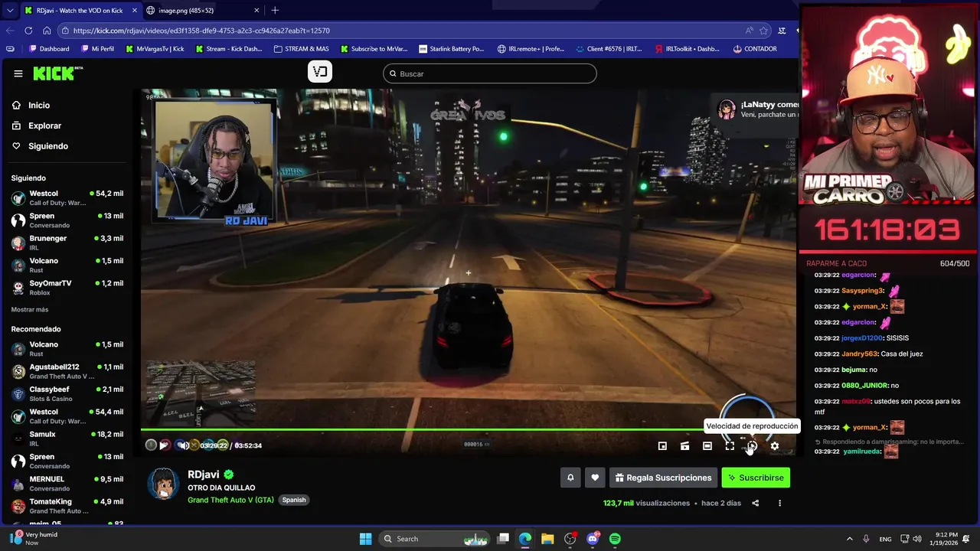Viewport: 980px width, 551px height.
Task: Click Regala Suscripciones button
Action: [663, 478]
